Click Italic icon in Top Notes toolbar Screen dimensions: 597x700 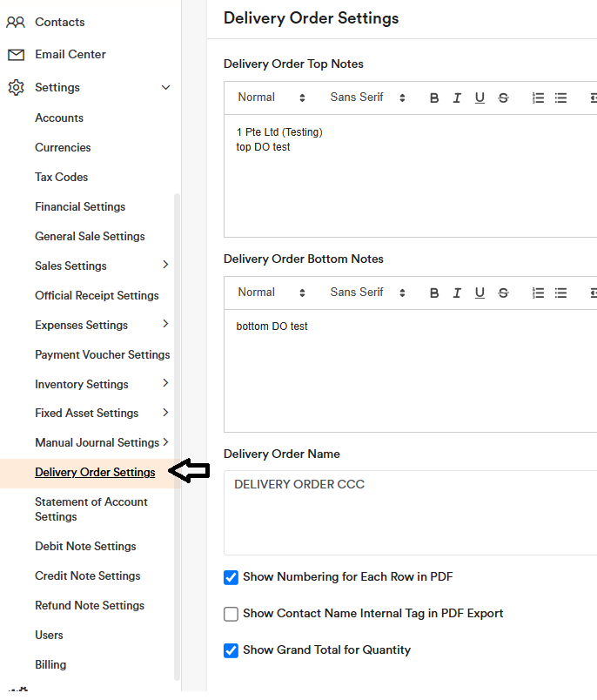click(x=457, y=98)
